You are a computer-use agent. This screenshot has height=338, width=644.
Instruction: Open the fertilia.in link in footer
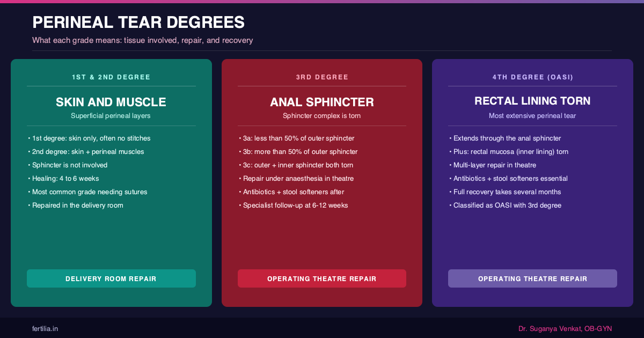tap(45, 328)
